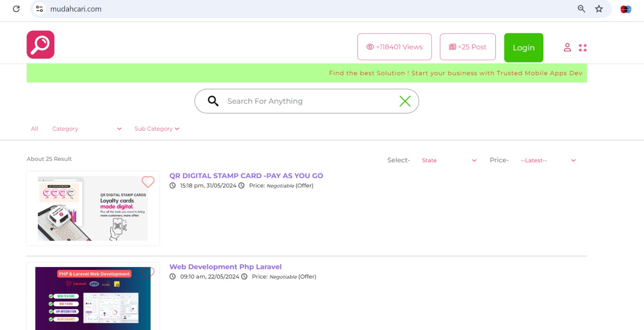The image size is (644, 330).
Task: Favorite the Web Development Php Laravel heart
Action: 148,273
